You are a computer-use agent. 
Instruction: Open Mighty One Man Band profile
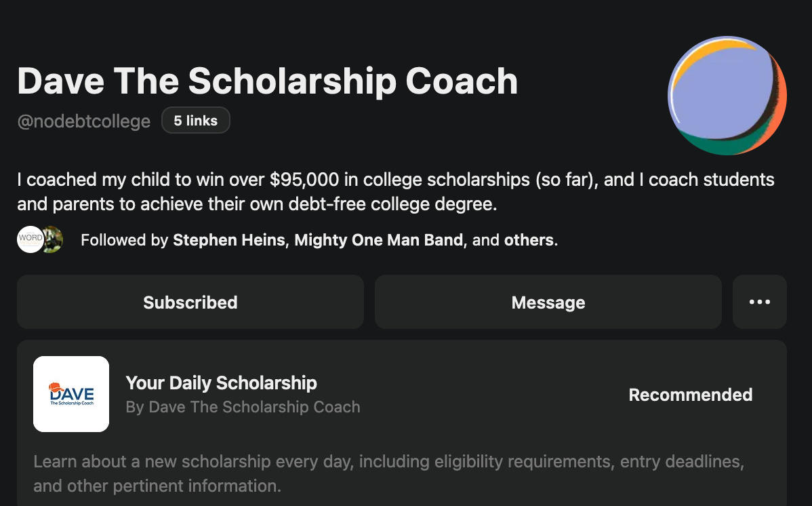tap(379, 240)
